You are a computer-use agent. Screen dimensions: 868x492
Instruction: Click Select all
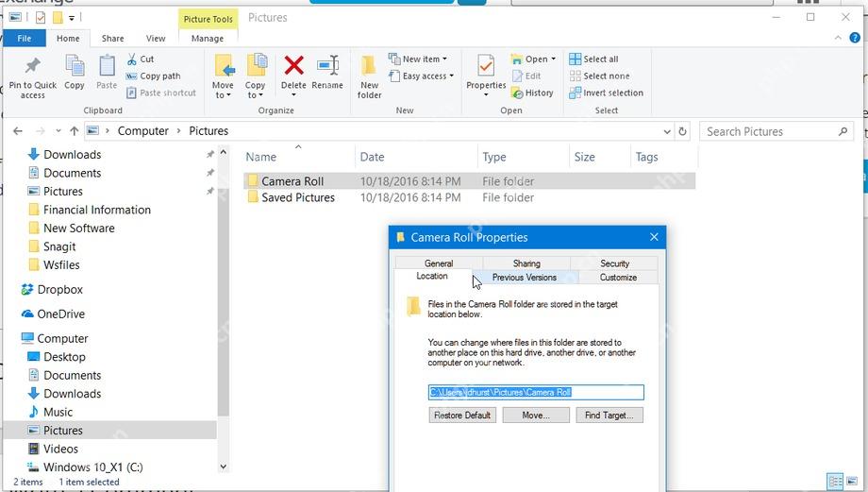coord(594,59)
